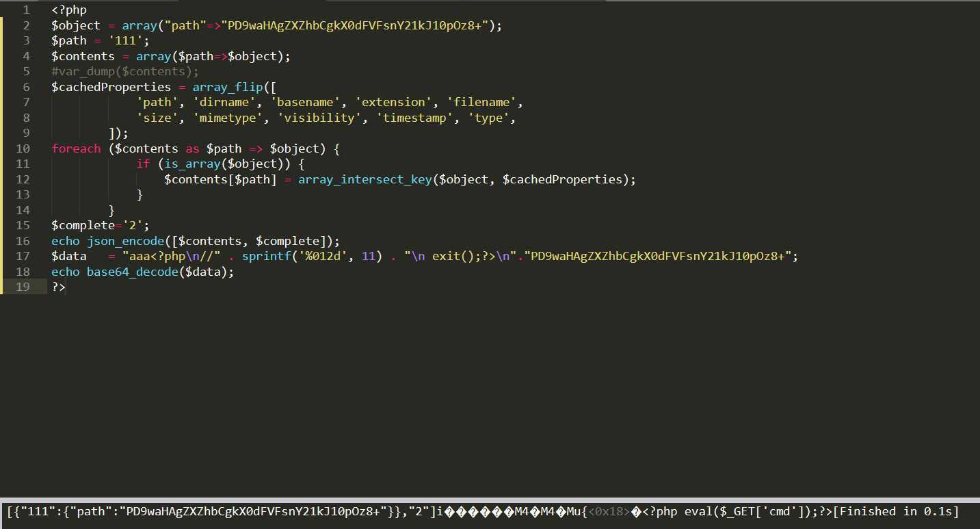This screenshot has height=529, width=980.
Task: Click the 'visibility' string on line 8
Action: 320,118
